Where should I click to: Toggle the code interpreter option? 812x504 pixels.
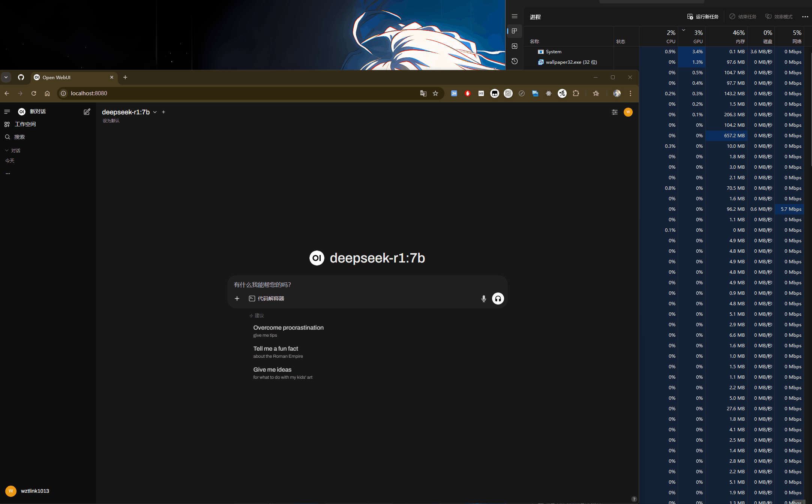click(266, 298)
